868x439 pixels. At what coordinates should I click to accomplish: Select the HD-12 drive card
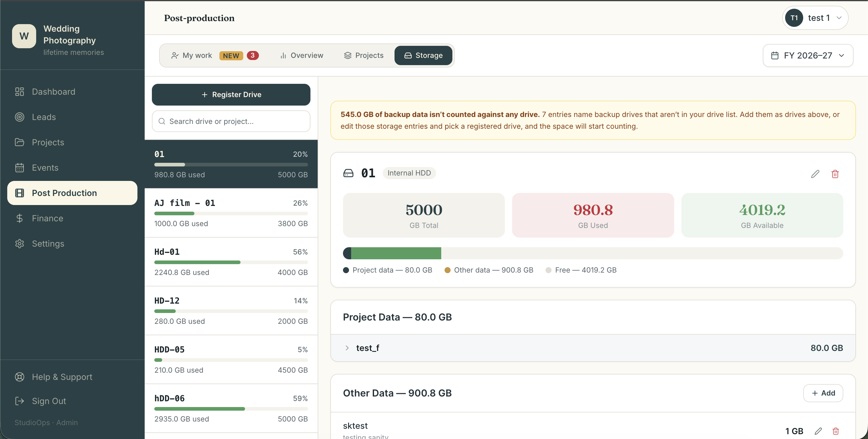pos(231,311)
